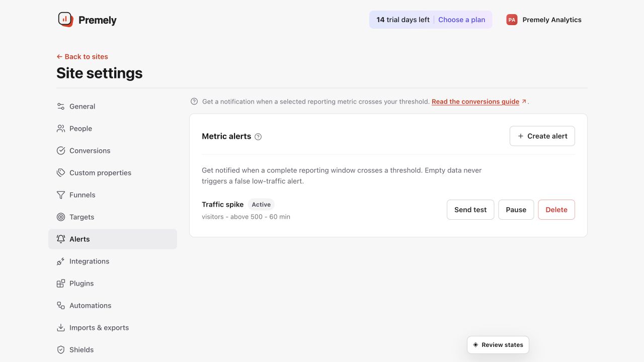Click the PA avatar badge

pos(512,20)
